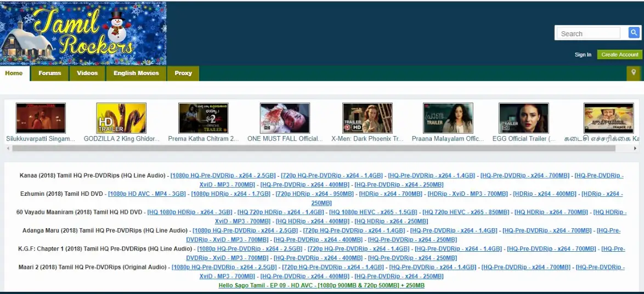Click the Tamil Rockers logo banner
The height and width of the screenshot is (294, 644).
(x=83, y=33)
